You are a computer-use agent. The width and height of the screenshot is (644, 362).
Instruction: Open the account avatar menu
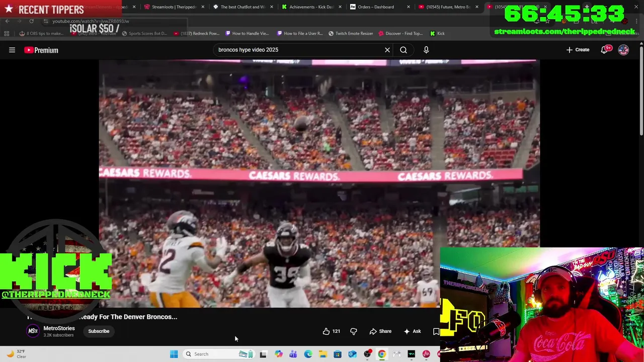point(623,50)
